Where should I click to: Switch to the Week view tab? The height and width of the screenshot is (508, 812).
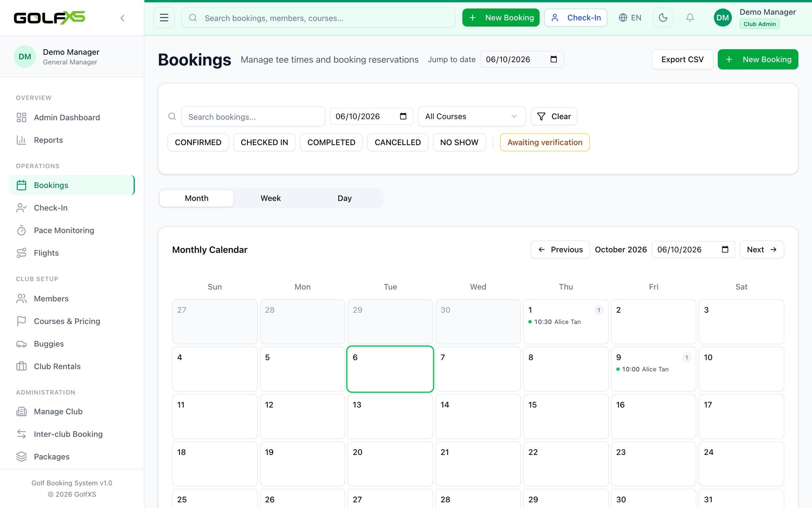point(270,198)
